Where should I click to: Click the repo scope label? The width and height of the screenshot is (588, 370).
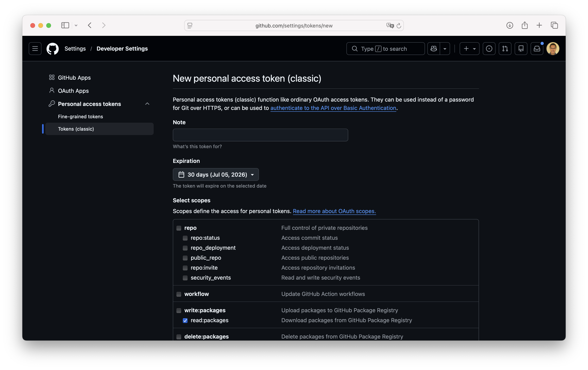pyautogui.click(x=190, y=228)
